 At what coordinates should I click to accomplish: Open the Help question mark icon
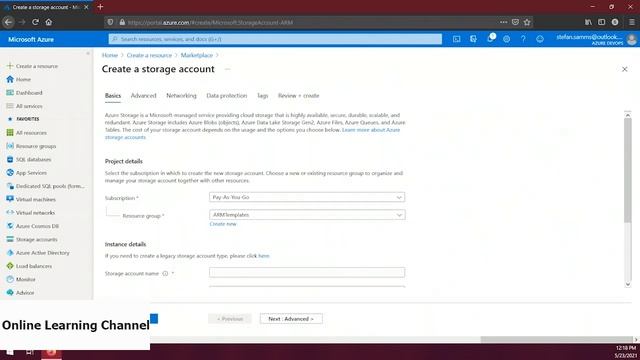tap(523, 39)
